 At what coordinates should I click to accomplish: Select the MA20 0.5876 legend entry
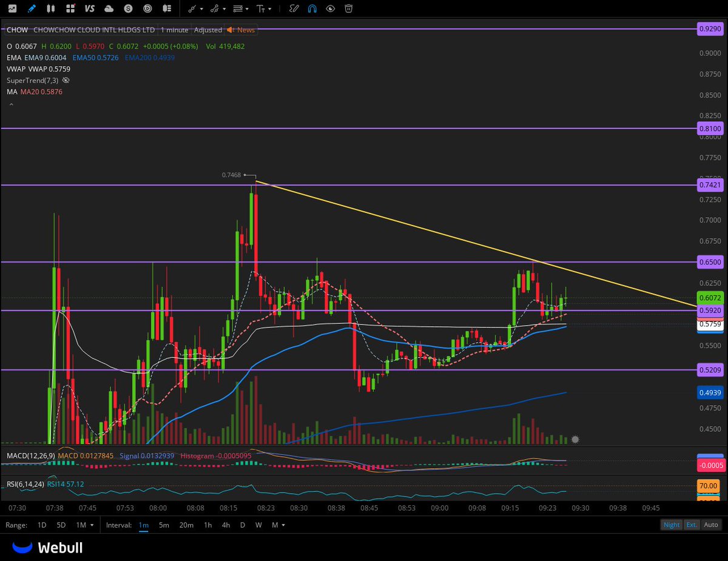41,92
